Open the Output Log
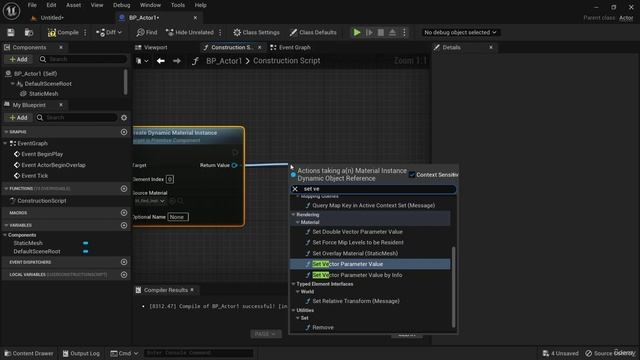This screenshot has height=360, width=640. [81, 353]
